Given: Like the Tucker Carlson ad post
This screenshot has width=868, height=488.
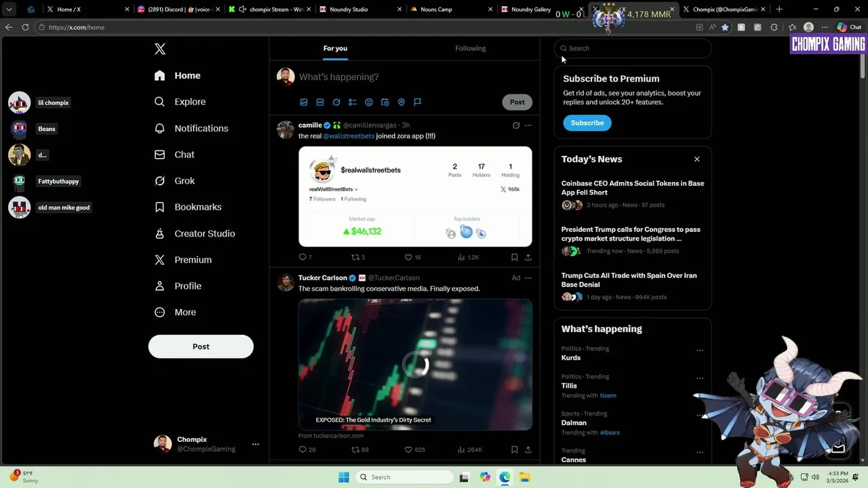Looking at the screenshot, I should (x=408, y=449).
